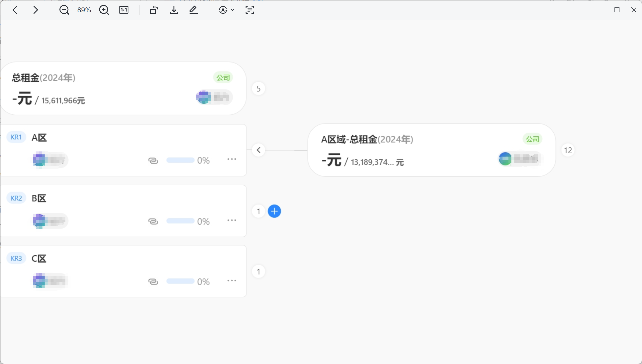Click the text recognition scan icon

(x=250, y=10)
